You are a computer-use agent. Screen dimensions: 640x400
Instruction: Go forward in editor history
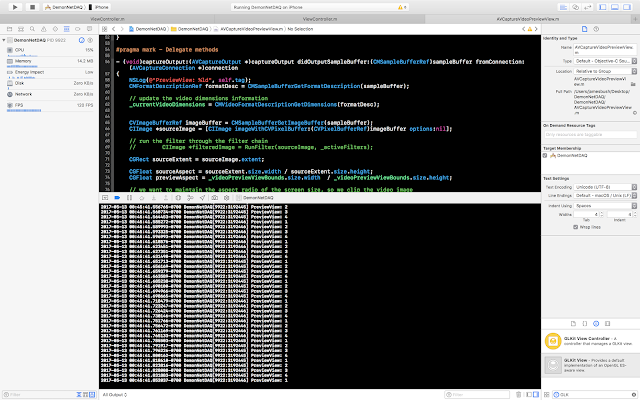point(122,29)
